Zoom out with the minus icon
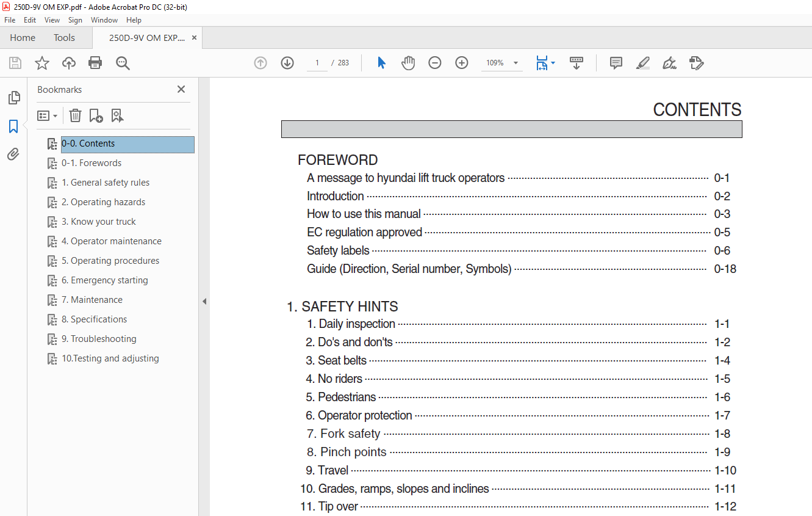Viewport: 812px width, 516px height. coord(435,63)
